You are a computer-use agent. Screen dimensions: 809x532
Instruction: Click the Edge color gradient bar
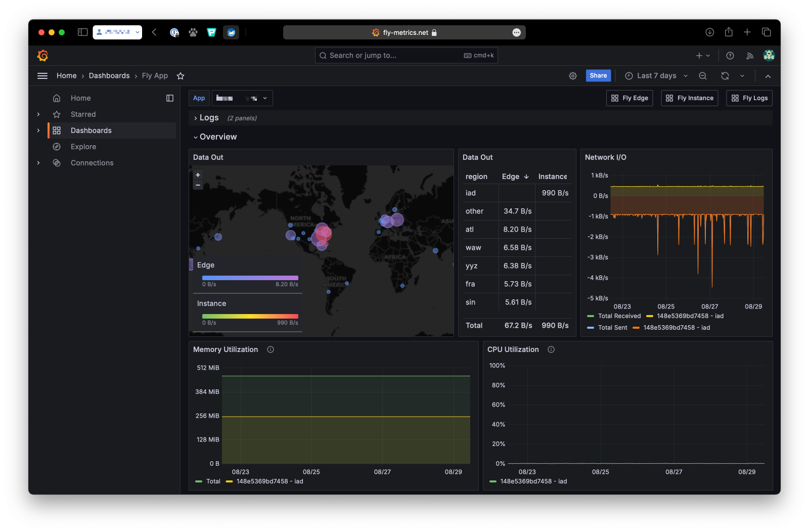[x=250, y=278]
